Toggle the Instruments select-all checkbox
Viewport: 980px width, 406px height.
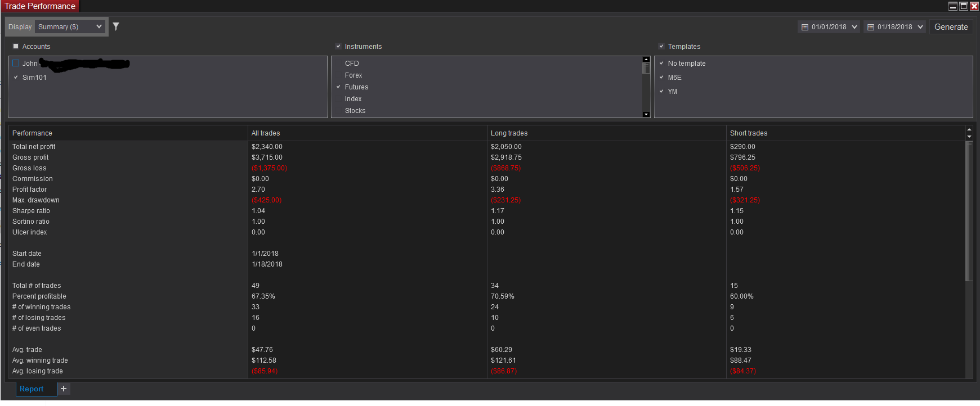coord(338,46)
